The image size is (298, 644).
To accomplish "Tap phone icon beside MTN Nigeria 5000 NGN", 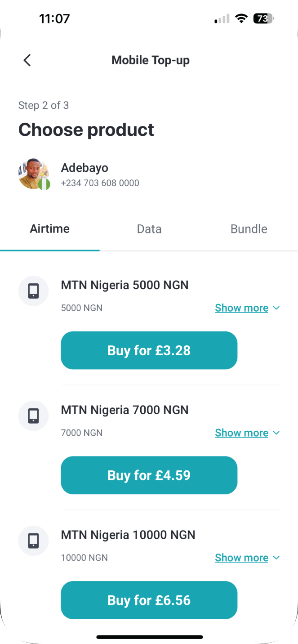I will [33, 291].
